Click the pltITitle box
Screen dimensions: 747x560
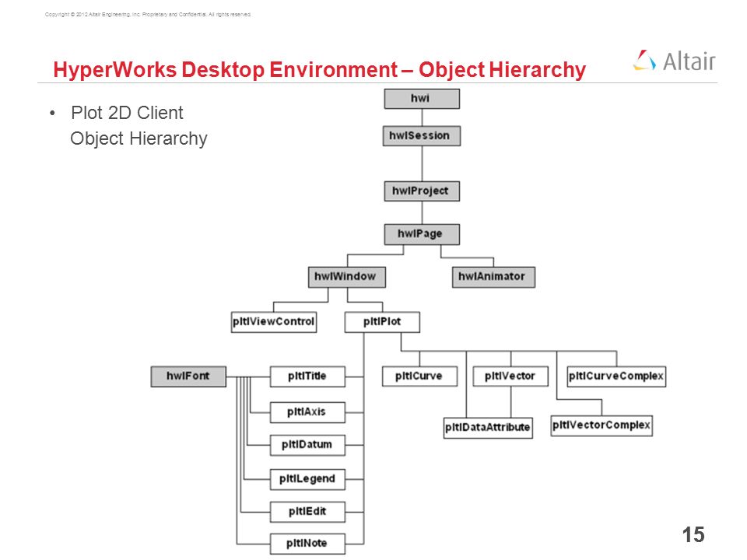[x=308, y=376]
